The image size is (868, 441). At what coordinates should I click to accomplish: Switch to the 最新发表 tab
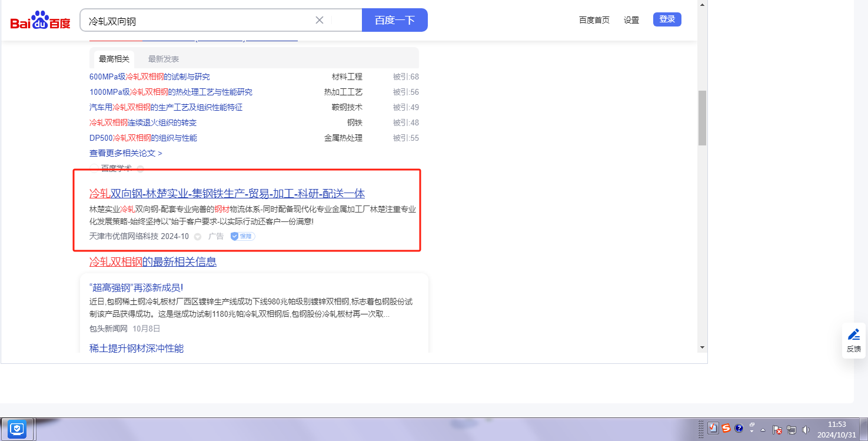tap(164, 59)
